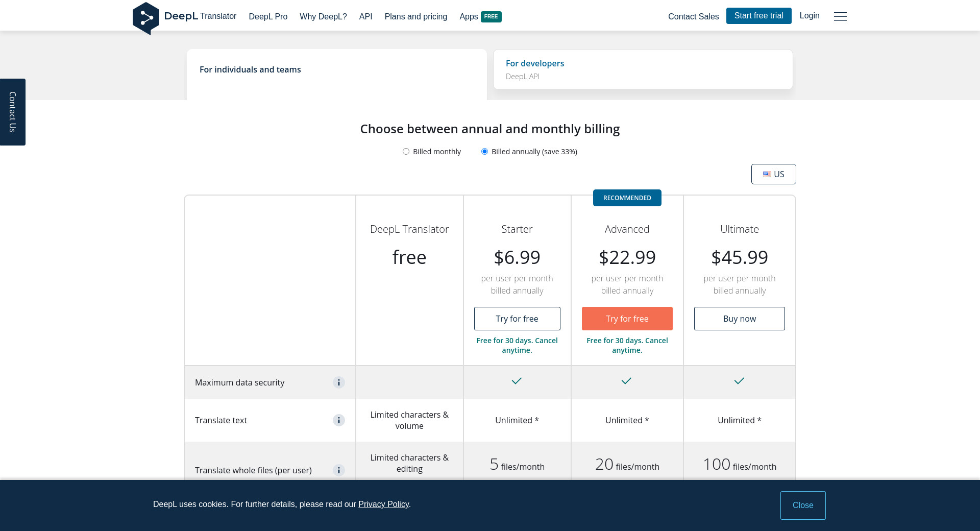Click info icon next to Translate text
The width and height of the screenshot is (980, 531).
[x=339, y=420]
